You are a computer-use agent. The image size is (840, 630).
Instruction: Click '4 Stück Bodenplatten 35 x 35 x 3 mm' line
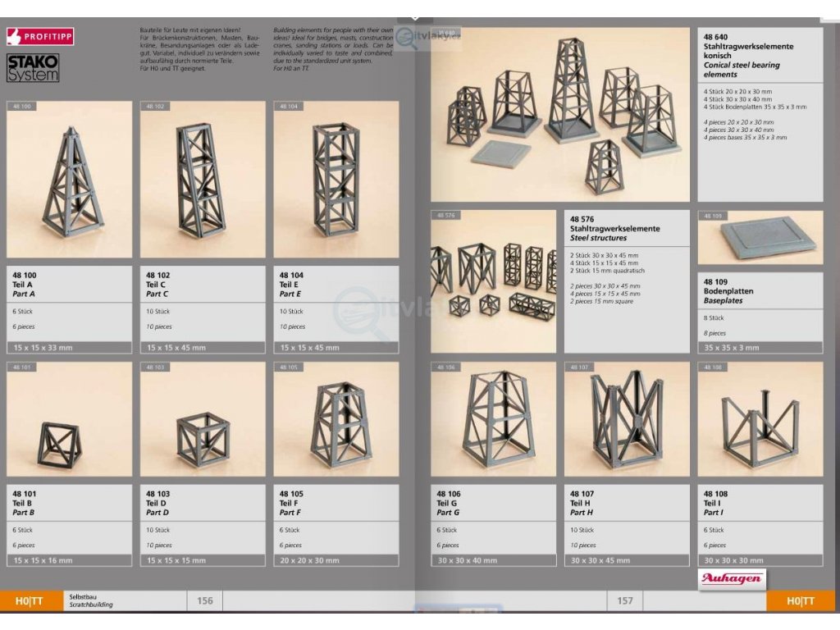pos(756,107)
